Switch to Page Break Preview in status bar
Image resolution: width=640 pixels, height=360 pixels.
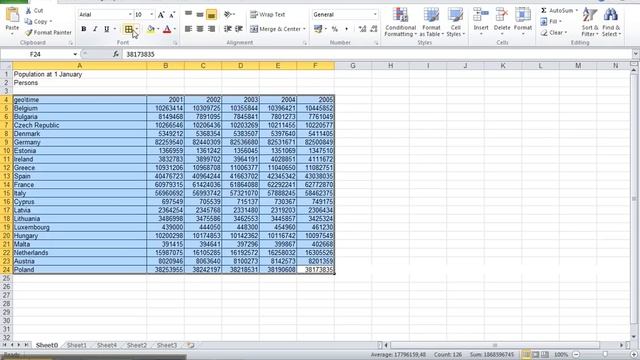point(545,355)
